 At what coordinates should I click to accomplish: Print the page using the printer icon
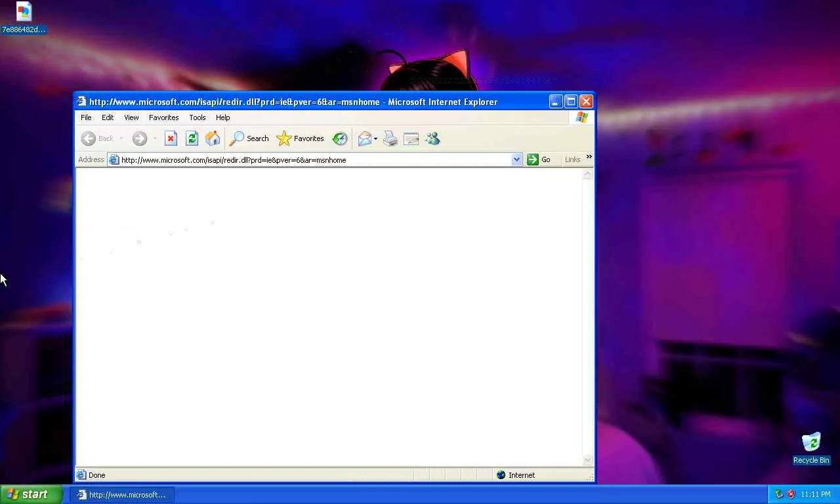tap(390, 138)
